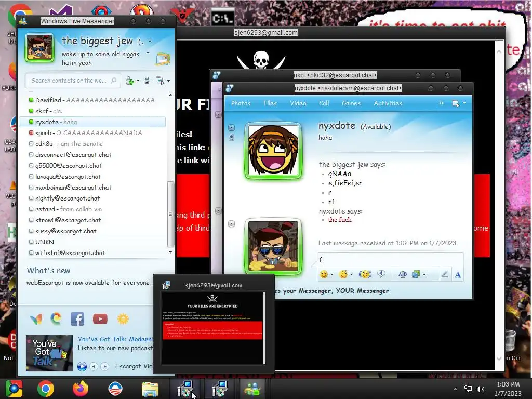532x399 pixels.
Task: Start a Video call tab
Action: (x=298, y=103)
